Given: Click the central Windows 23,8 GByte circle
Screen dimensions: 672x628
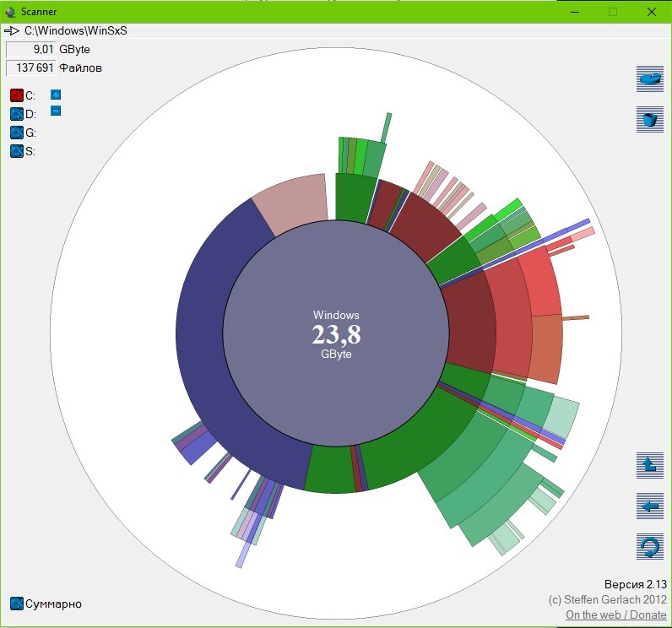Looking at the screenshot, I should click(336, 335).
